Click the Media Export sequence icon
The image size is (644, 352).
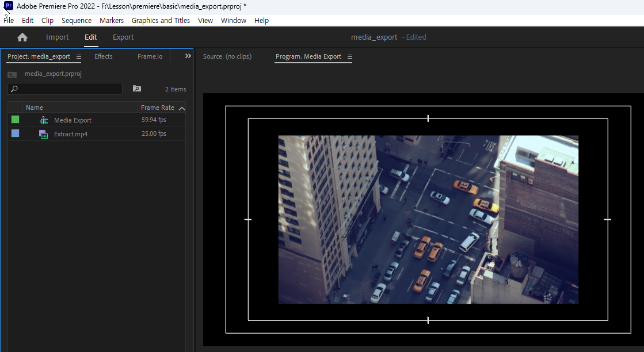coord(44,120)
